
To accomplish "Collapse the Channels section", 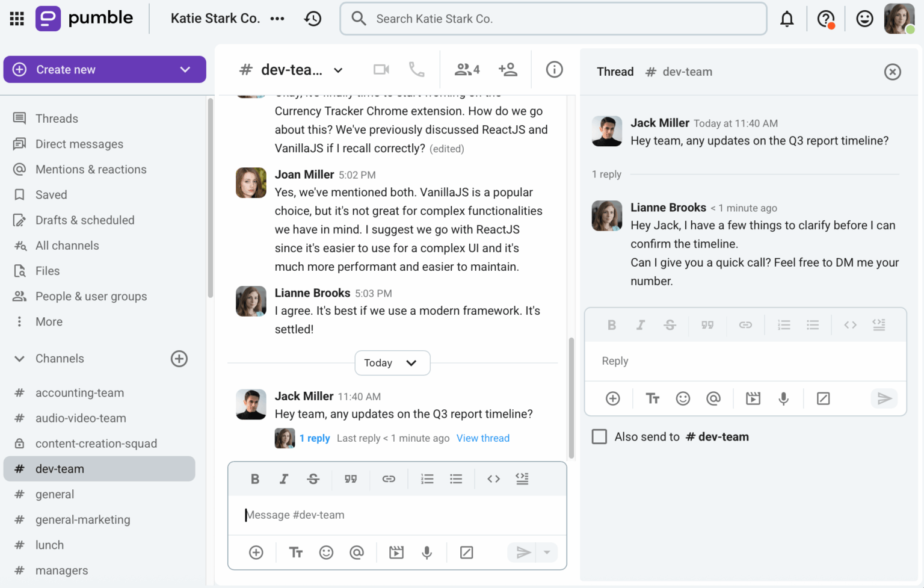I will 19,359.
